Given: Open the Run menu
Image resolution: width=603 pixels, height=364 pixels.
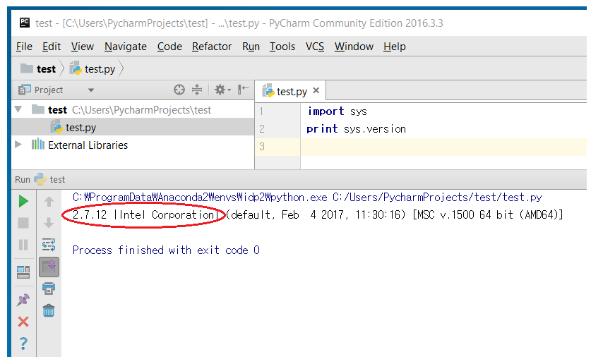Looking at the screenshot, I should (x=251, y=47).
